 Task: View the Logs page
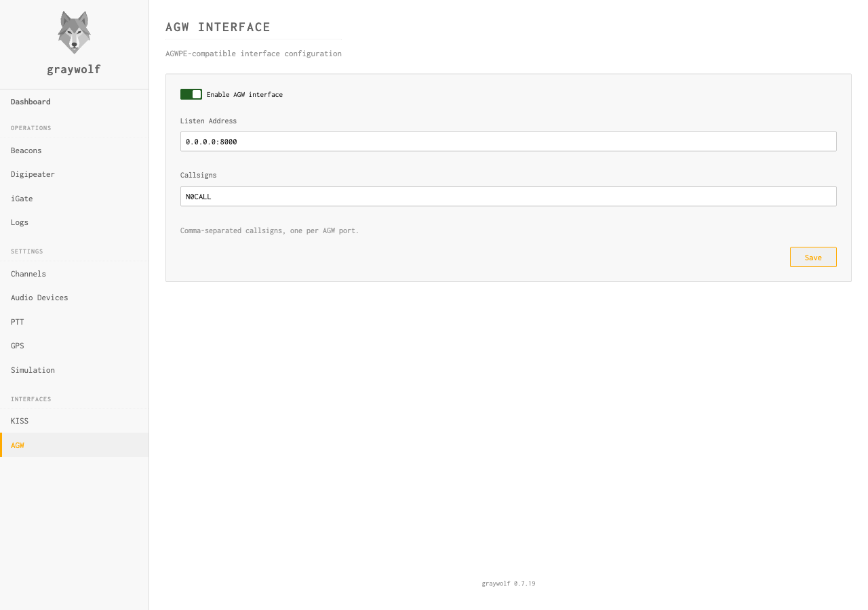pos(20,222)
